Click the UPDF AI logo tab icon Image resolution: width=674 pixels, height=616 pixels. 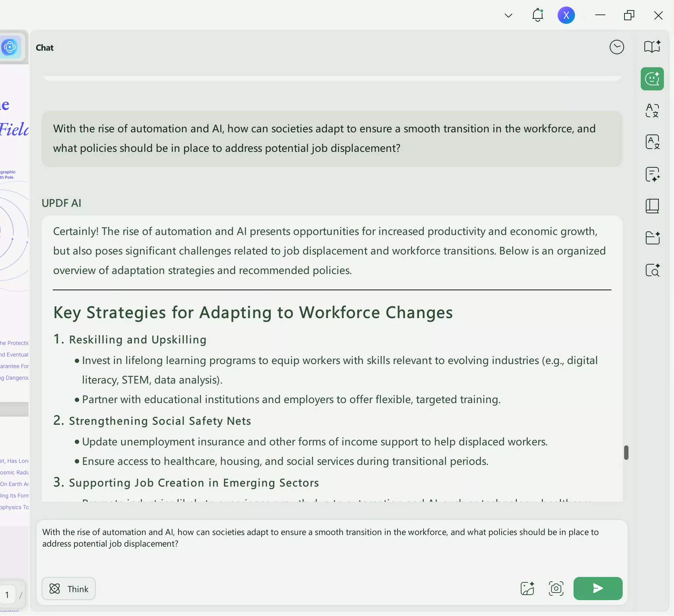pyautogui.click(x=10, y=47)
